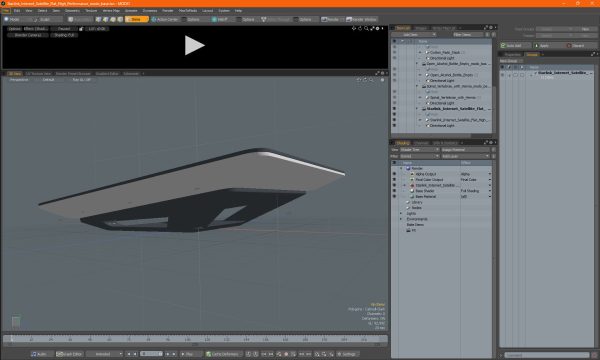Click the 3D viewport gear settings icon

[x=382, y=80]
